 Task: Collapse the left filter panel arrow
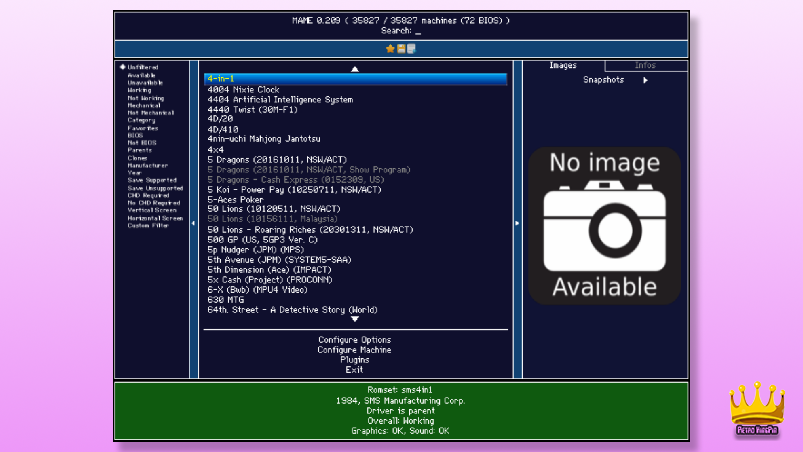coord(194,223)
